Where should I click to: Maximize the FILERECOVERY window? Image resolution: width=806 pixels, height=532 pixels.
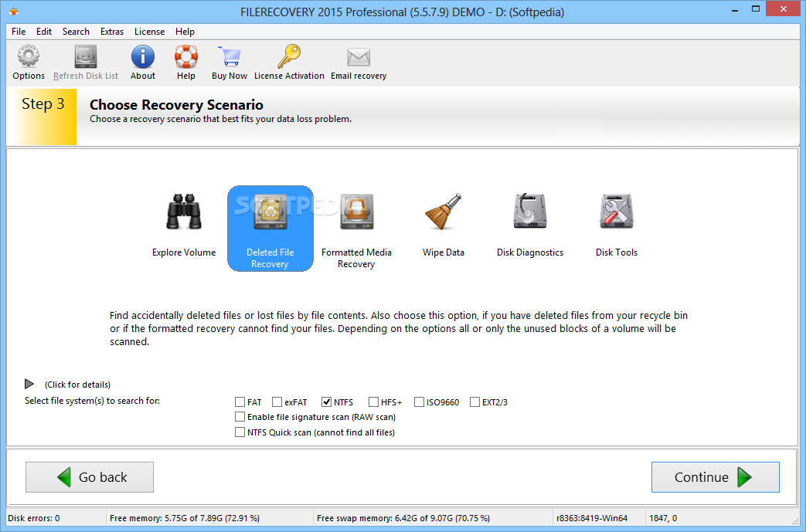point(755,8)
